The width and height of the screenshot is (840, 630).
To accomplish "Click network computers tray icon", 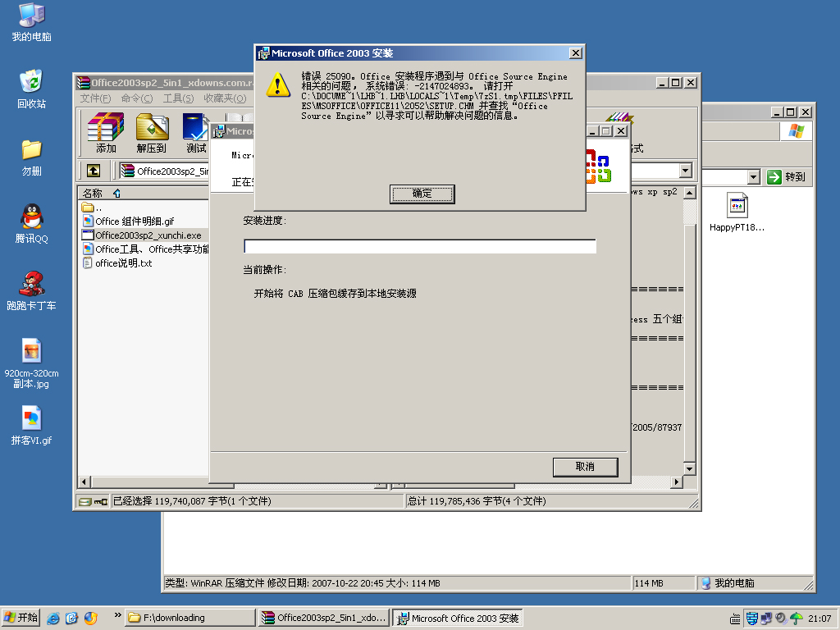I will [766, 619].
